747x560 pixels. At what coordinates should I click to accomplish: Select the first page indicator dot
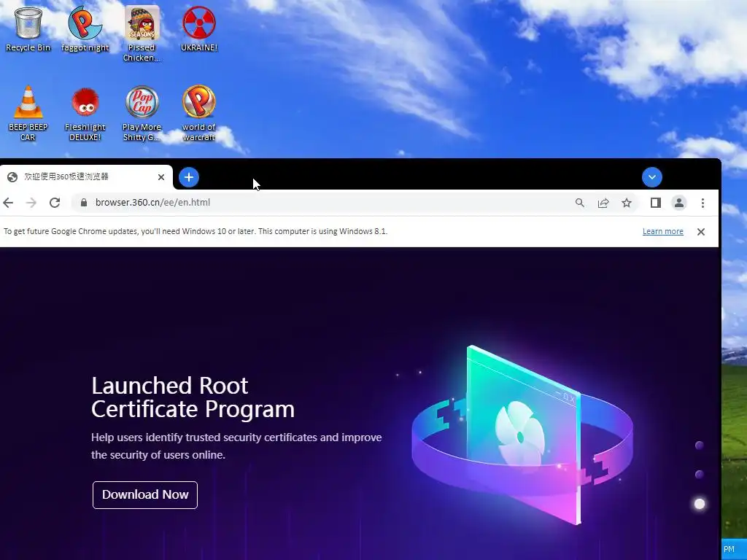coord(700,446)
